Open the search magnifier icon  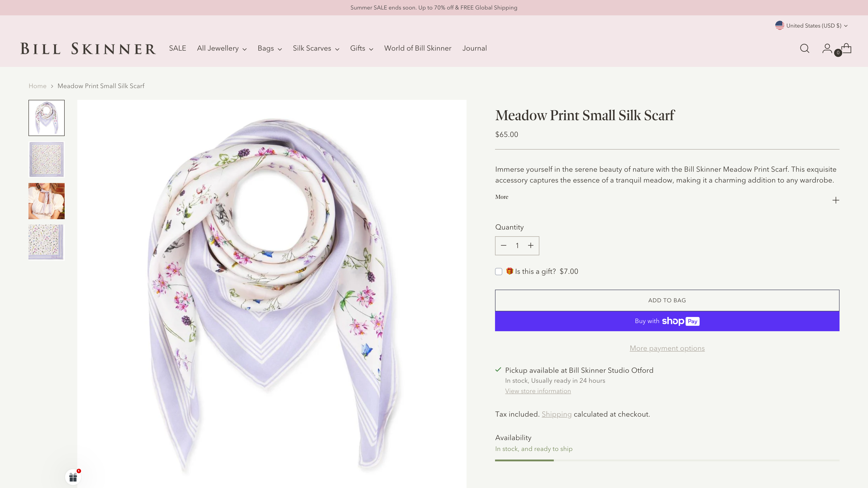(x=804, y=49)
